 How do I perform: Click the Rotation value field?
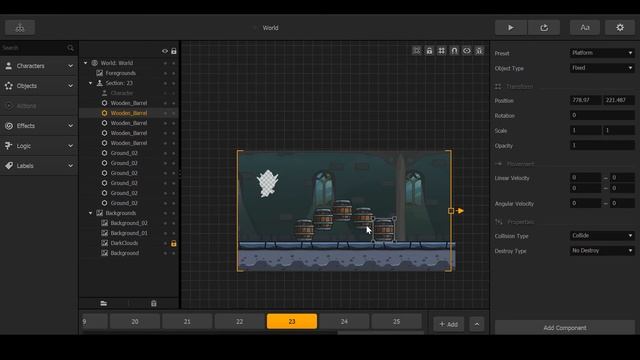click(x=602, y=116)
